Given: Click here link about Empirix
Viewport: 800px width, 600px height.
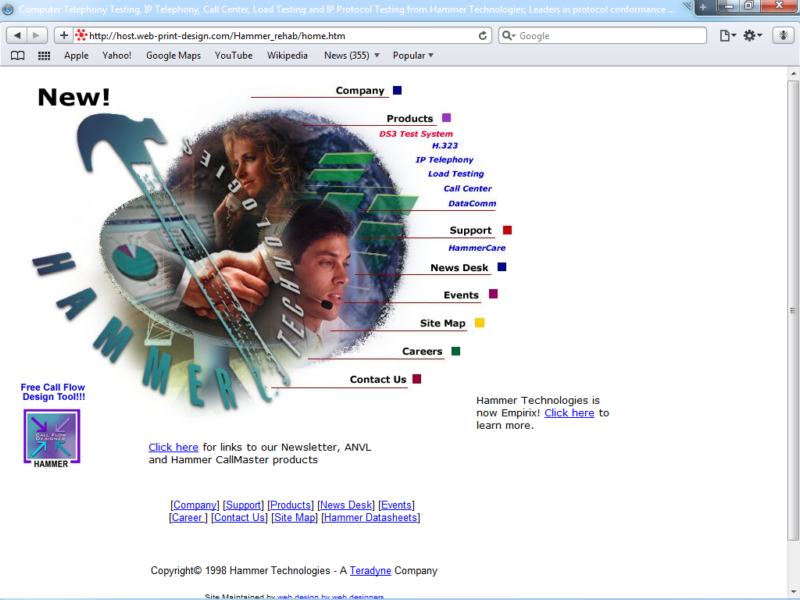Looking at the screenshot, I should [x=569, y=413].
